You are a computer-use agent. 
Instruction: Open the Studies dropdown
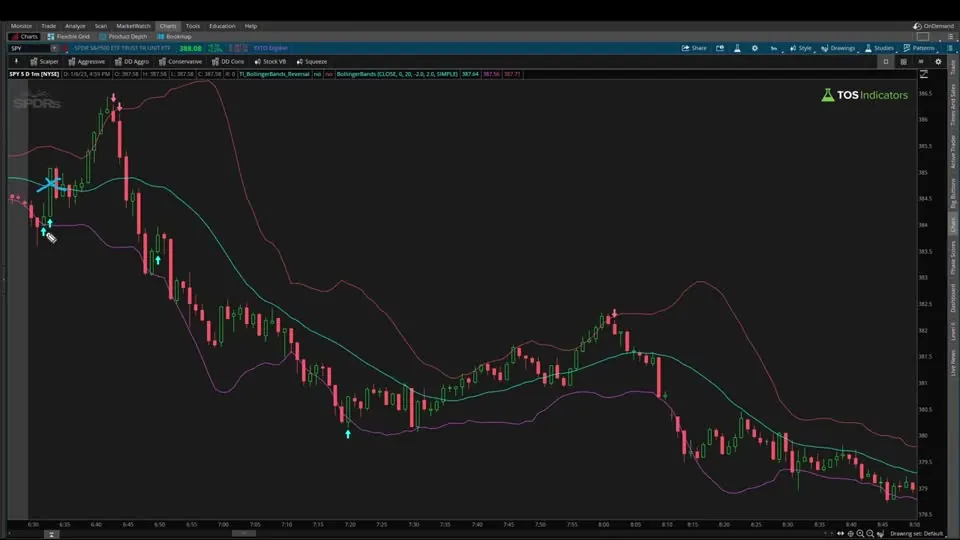click(879, 48)
